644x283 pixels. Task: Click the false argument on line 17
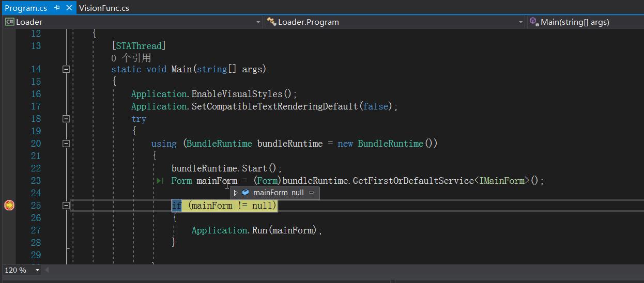(376, 106)
